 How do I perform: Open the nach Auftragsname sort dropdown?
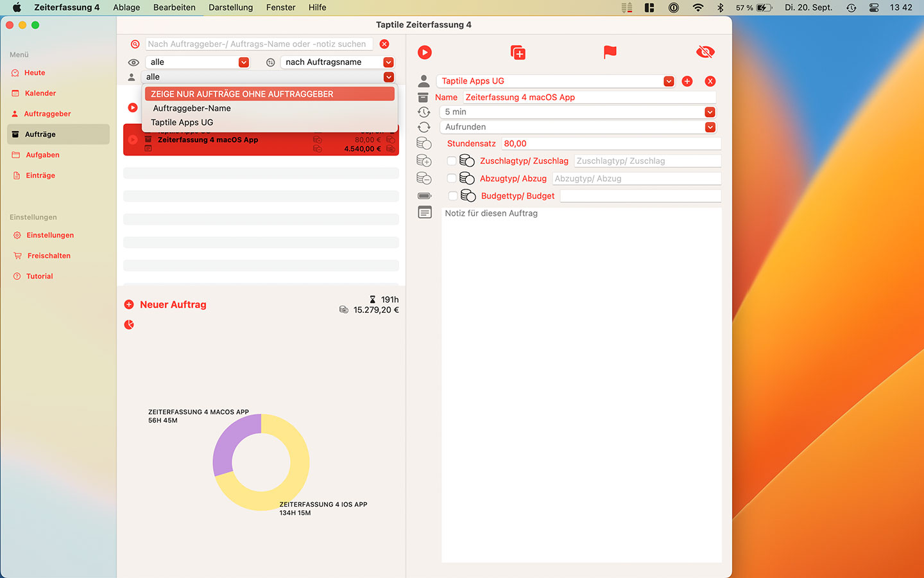pyautogui.click(x=338, y=62)
